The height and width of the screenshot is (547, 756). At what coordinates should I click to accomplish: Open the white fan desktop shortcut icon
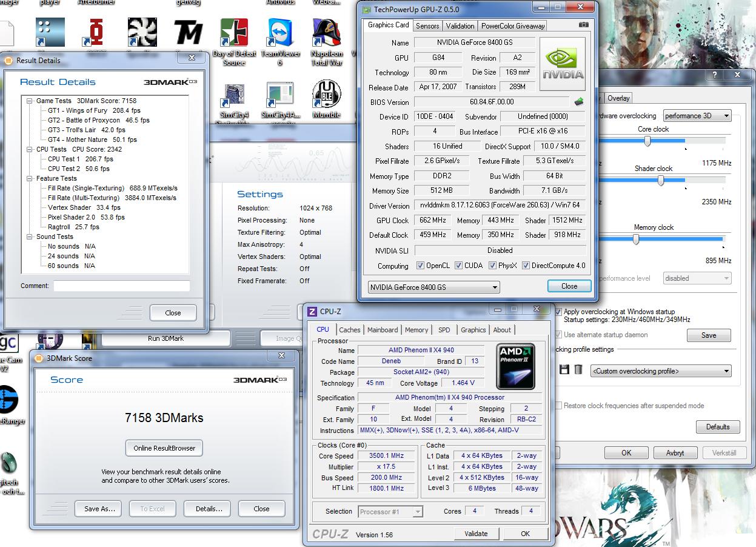point(142,32)
